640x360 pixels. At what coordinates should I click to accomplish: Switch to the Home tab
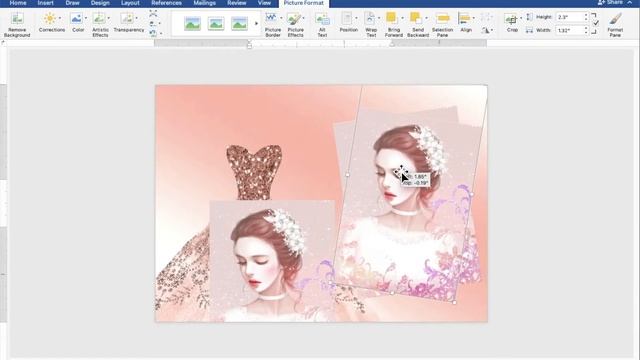coord(18,3)
